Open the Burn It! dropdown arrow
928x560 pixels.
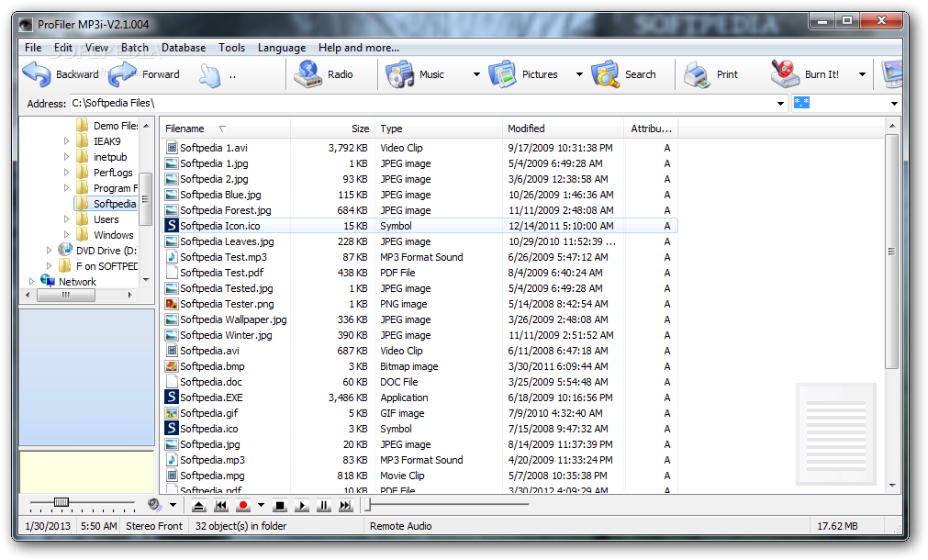(862, 74)
